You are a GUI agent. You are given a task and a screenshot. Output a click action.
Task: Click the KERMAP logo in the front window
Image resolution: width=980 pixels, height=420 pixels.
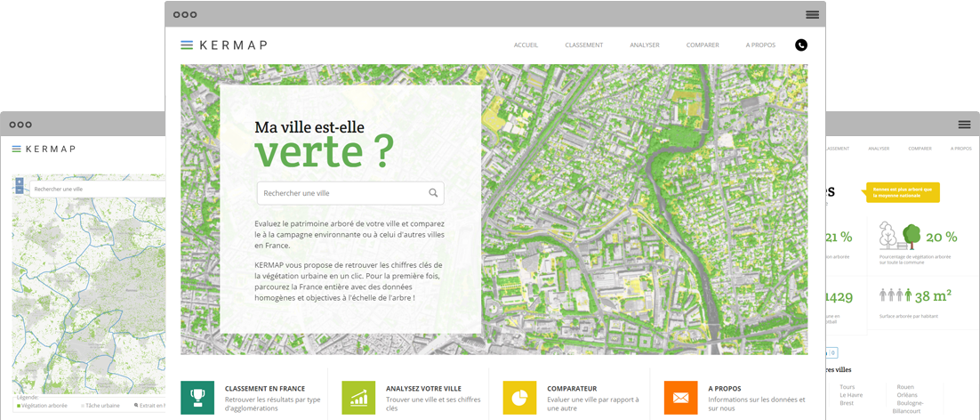(224, 45)
